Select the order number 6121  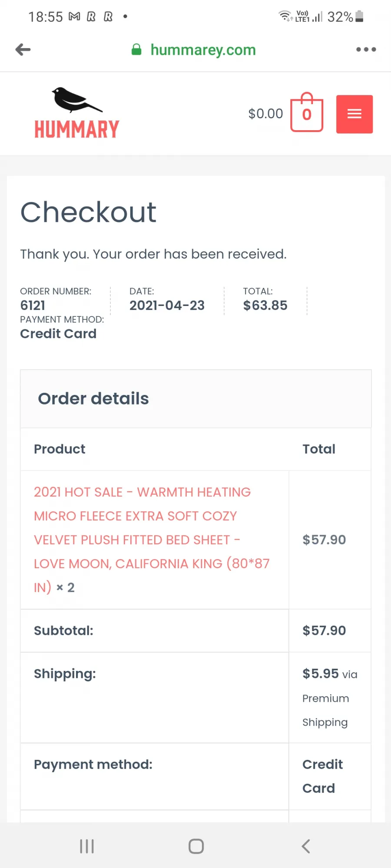(x=33, y=306)
